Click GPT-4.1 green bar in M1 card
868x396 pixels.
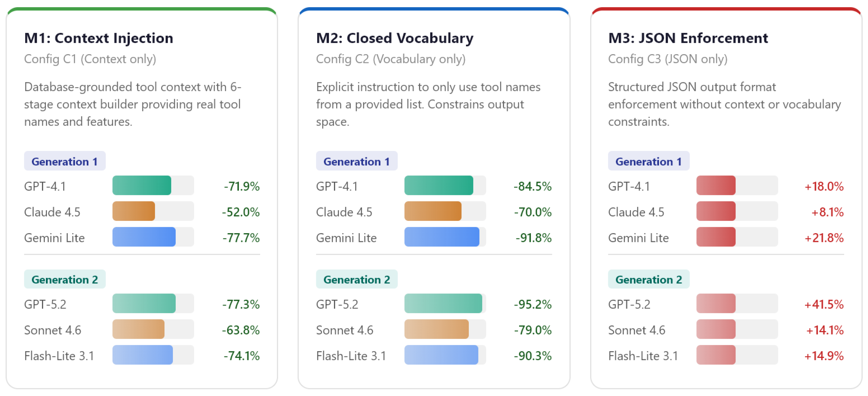(142, 185)
